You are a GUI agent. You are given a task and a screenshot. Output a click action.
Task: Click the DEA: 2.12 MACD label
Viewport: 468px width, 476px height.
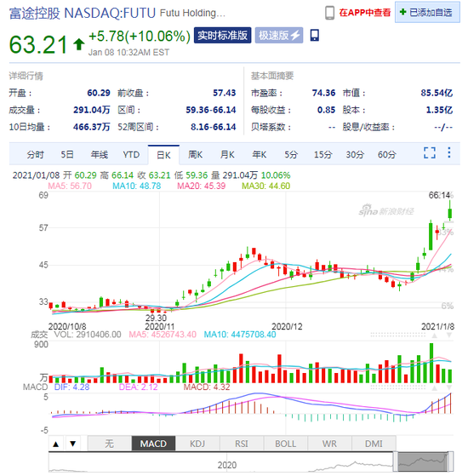pos(138,387)
